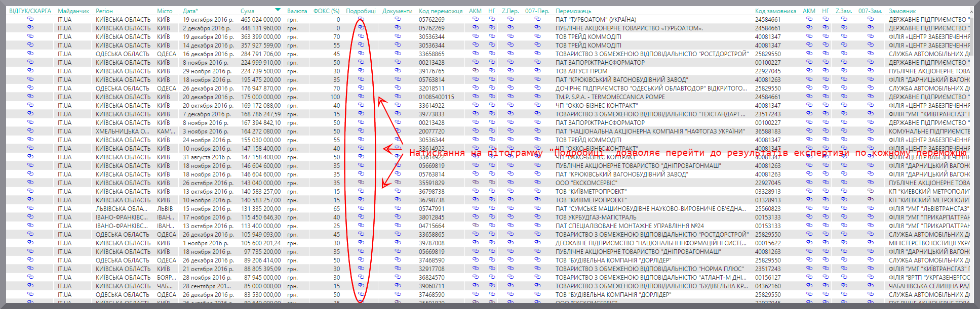
Task: Click the Код замовника column header
Action: pyautogui.click(x=775, y=11)
